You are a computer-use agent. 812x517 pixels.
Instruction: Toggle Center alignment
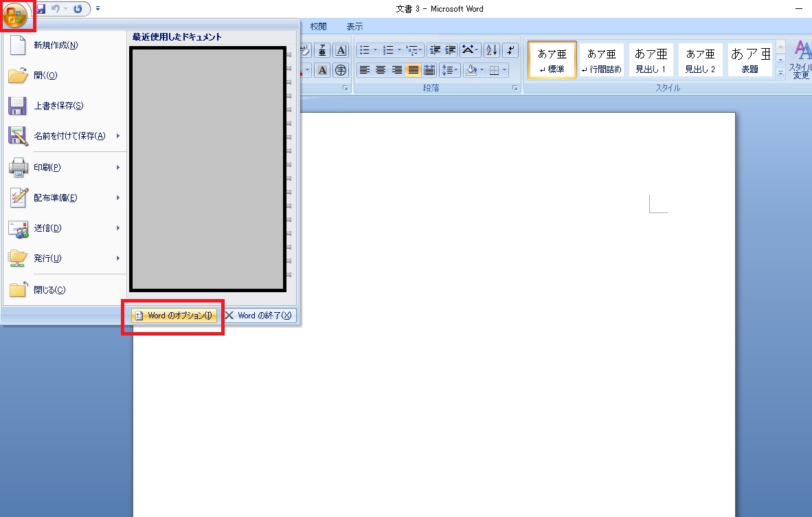point(381,70)
